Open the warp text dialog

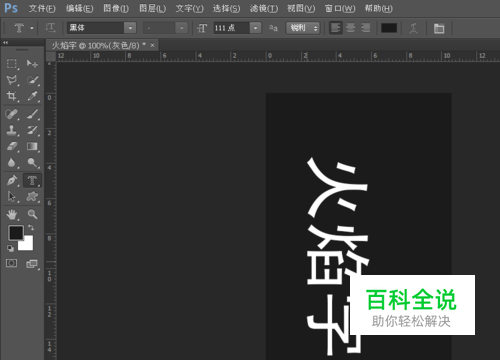pyautogui.click(x=414, y=28)
